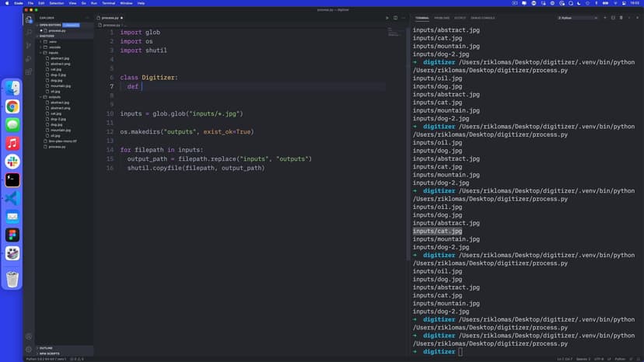Screen dimensions: 644x362
Task: Open the Extensions view
Action: pyautogui.click(x=29, y=71)
